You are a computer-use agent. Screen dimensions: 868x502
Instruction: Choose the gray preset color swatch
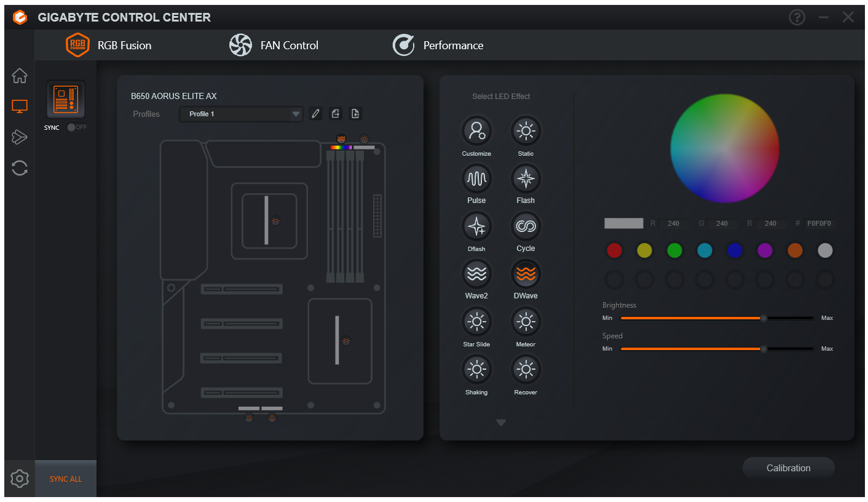point(825,250)
